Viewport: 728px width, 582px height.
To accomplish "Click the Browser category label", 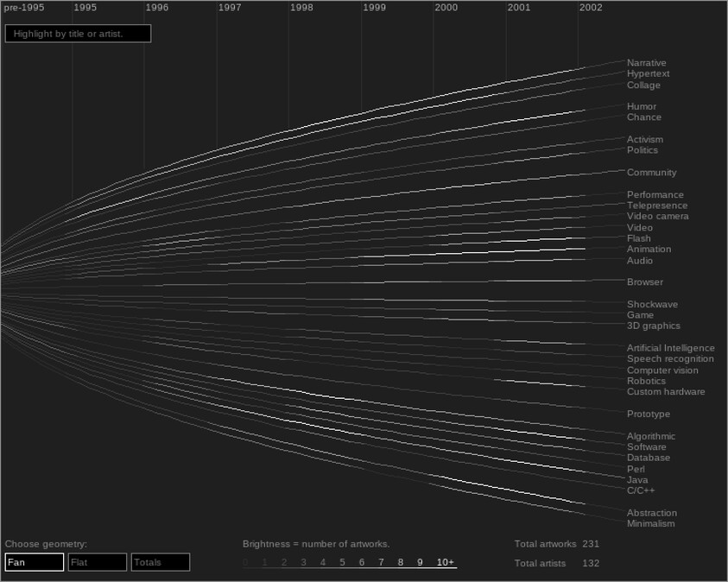I will point(645,282).
